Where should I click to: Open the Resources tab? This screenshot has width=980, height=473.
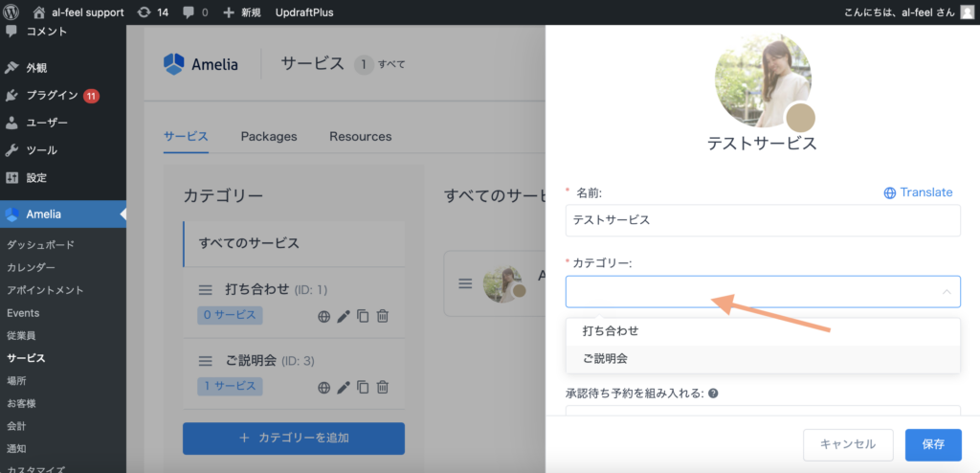360,136
